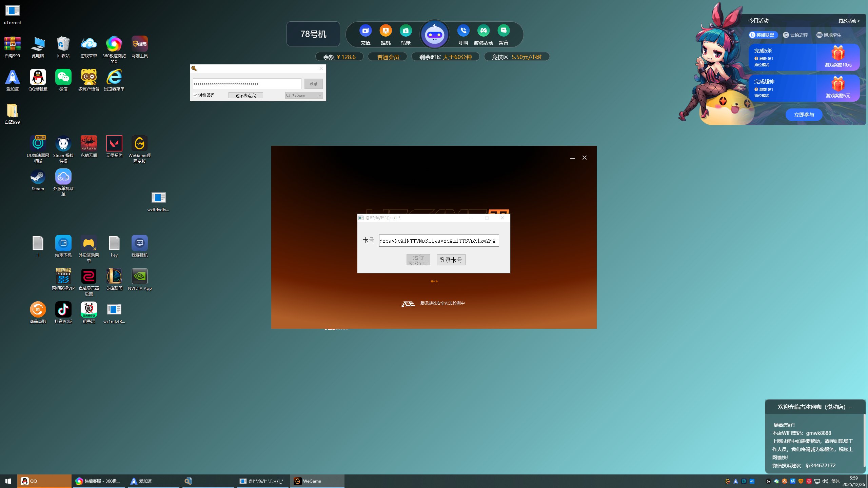Open WeGame from the taskbar

tap(317, 481)
